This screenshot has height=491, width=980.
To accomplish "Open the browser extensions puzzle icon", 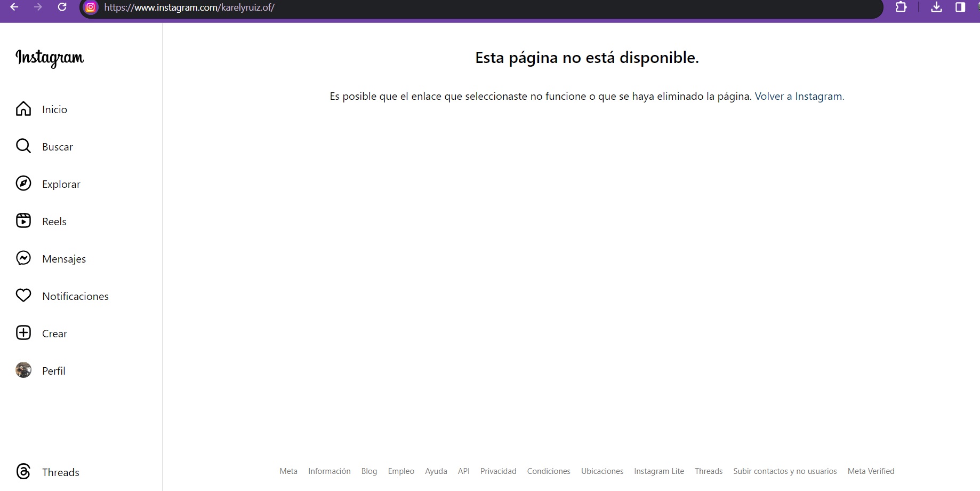I will [901, 7].
